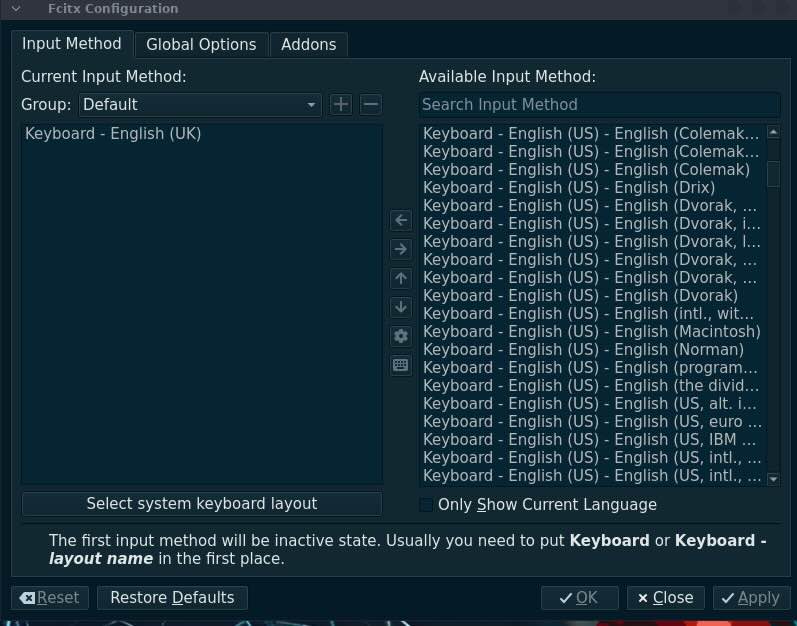Select English (Colemak) full entry
This screenshot has height=626, width=797.
pyautogui.click(x=593, y=170)
